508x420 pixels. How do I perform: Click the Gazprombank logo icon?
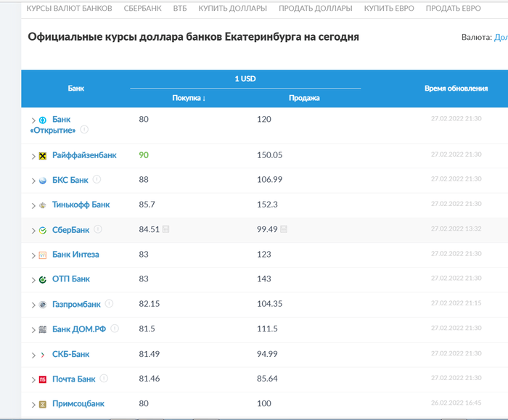[42, 305]
